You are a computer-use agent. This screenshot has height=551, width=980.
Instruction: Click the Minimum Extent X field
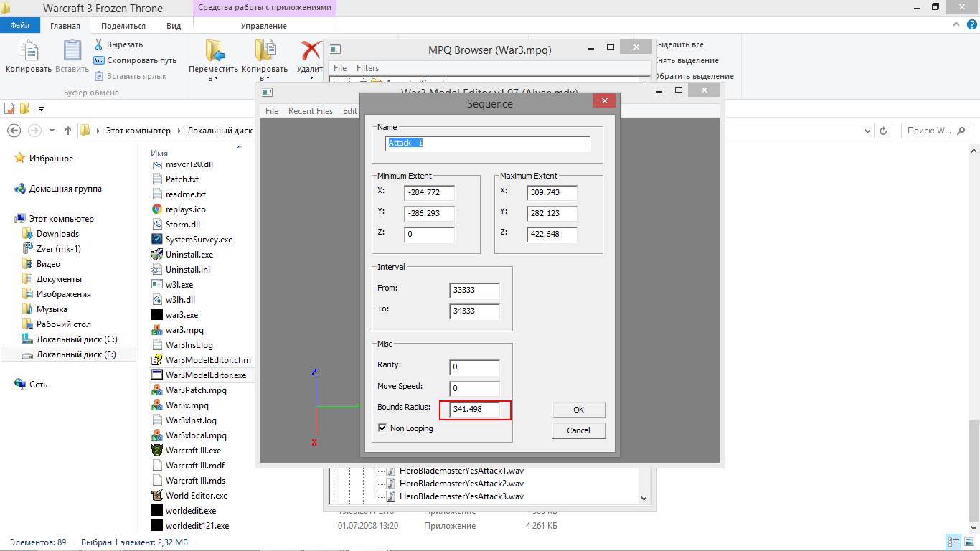[x=429, y=193]
